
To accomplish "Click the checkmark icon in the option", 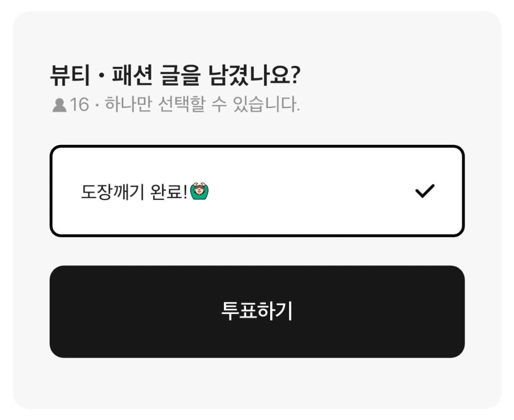I will tap(425, 191).
